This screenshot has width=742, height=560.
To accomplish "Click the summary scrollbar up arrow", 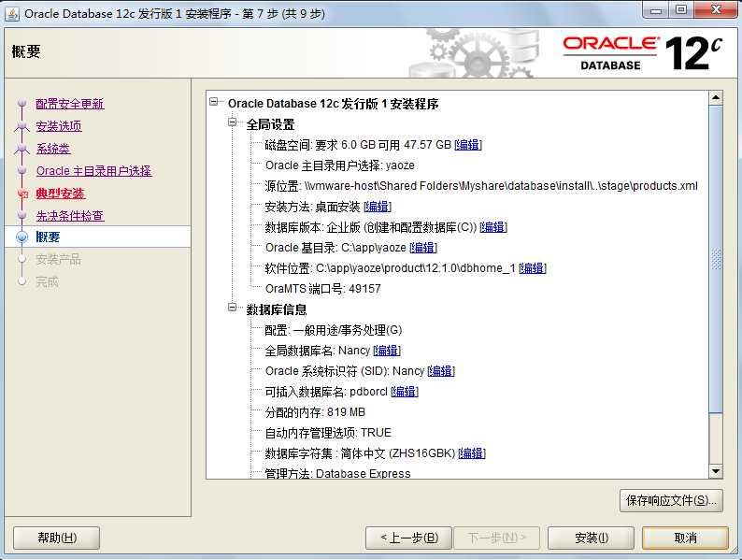I will coord(716,98).
